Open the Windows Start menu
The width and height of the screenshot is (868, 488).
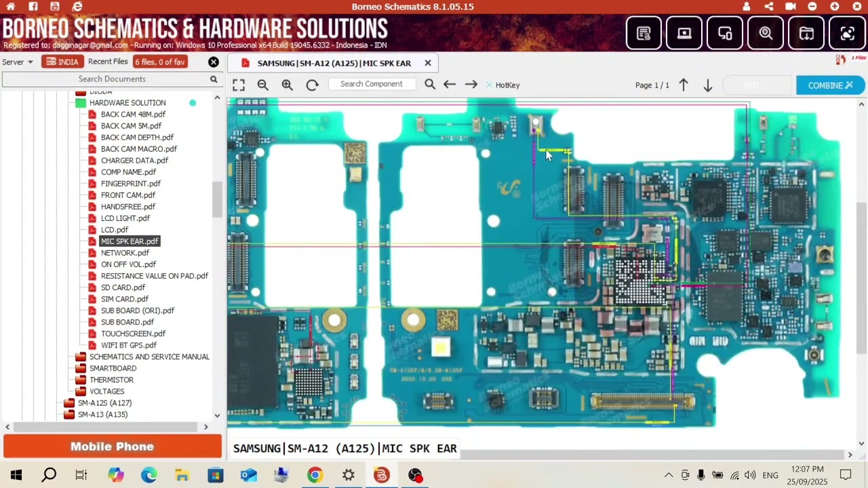(x=16, y=475)
